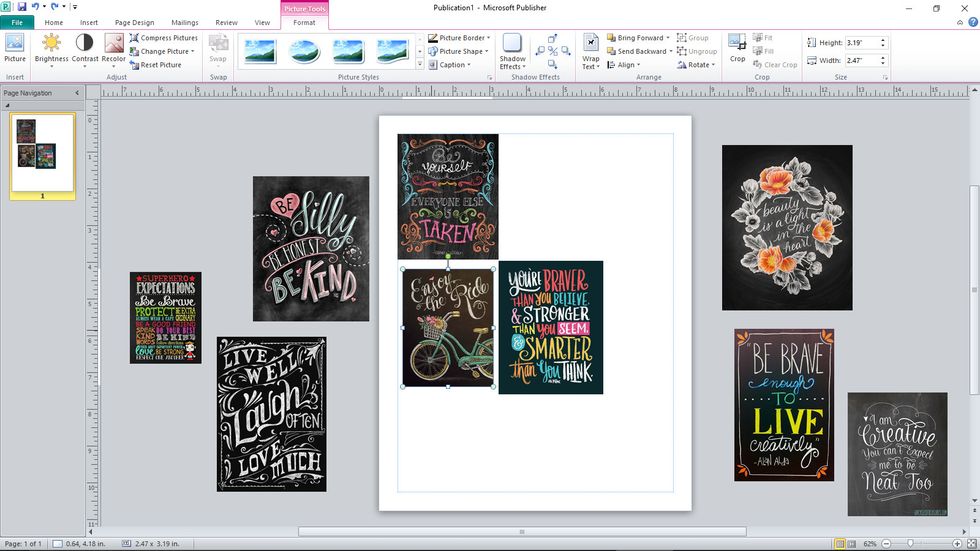Screen dimensions: 980x551
Task: Open the Wrap Text dropdown
Action: (x=591, y=51)
